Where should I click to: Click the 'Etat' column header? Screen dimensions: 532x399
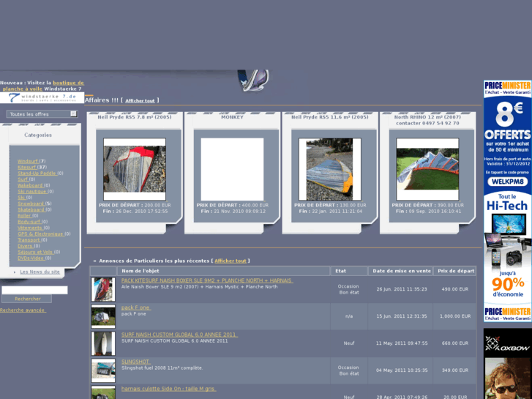pyautogui.click(x=349, y=271)
